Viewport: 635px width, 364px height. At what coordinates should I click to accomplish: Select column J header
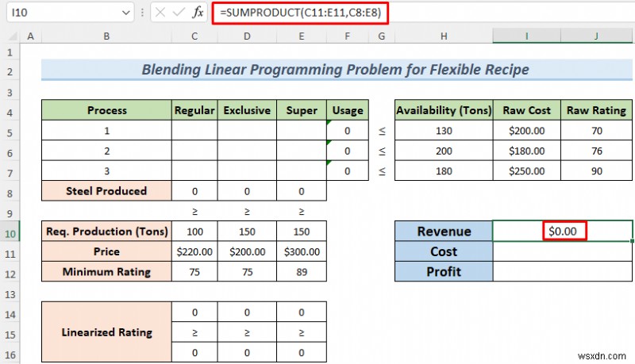tap(597, 36)
